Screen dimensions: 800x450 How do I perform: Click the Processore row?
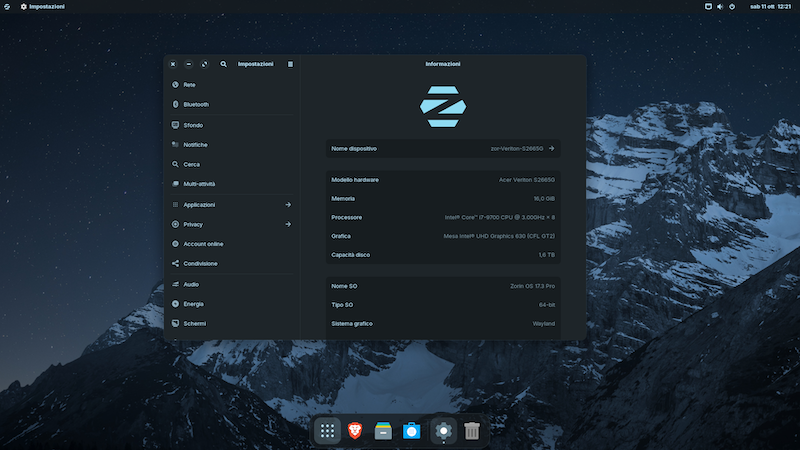coord(443,217)
